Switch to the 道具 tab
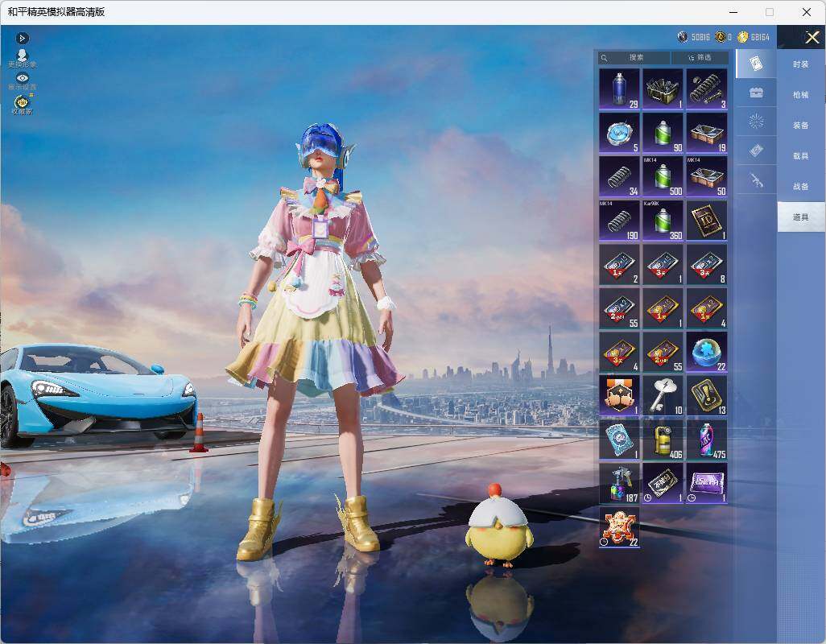826x644 pixels. tap(801, 217)
